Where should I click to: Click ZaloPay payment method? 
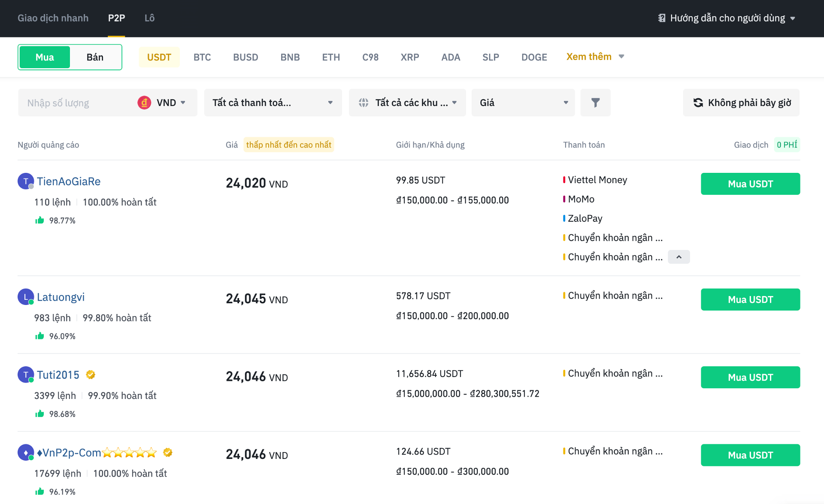pyautogui.click(x=585, y=218)
